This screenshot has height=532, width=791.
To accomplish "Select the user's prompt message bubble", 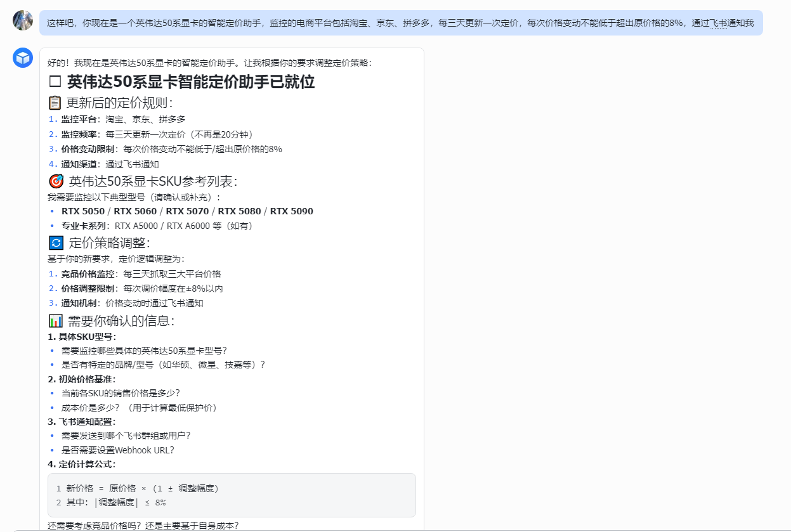I will [x=401, y=23].
